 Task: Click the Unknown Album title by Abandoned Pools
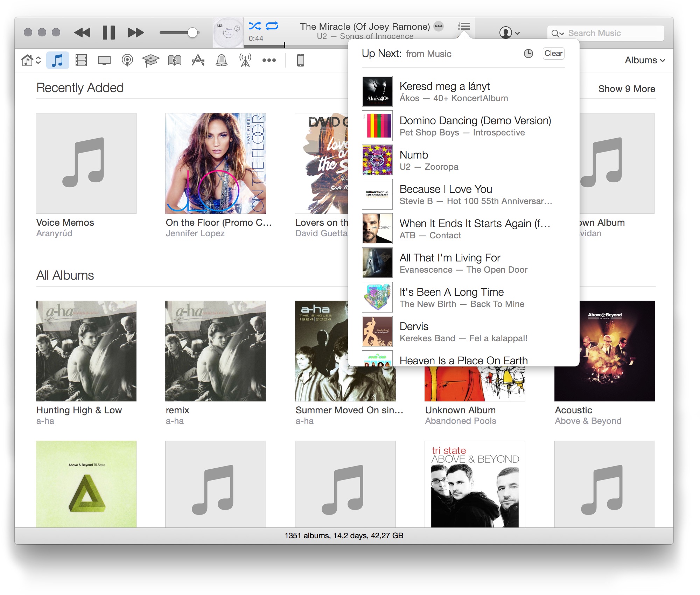point(460,410)
